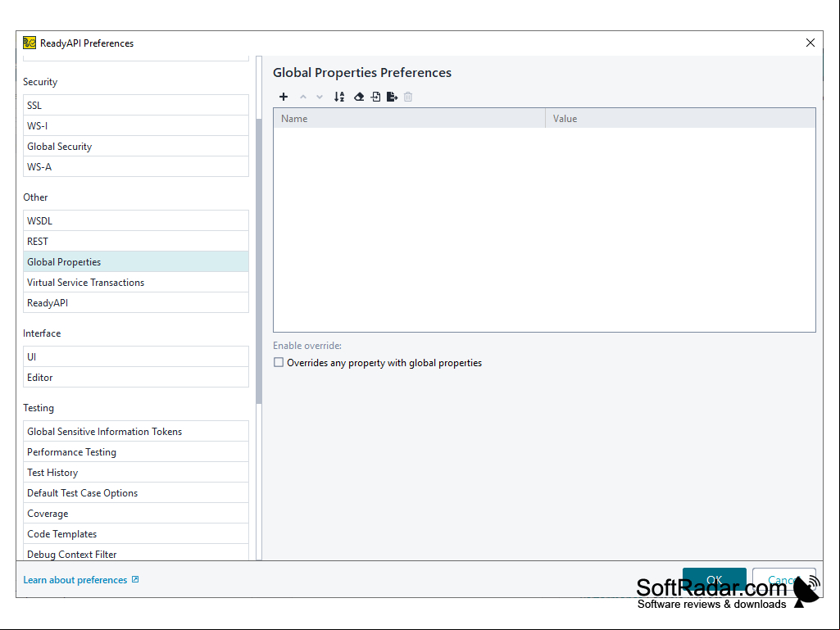Open Default Test Case Options
This screenshot has width=840, height=630.
click(x=136, y=493)
